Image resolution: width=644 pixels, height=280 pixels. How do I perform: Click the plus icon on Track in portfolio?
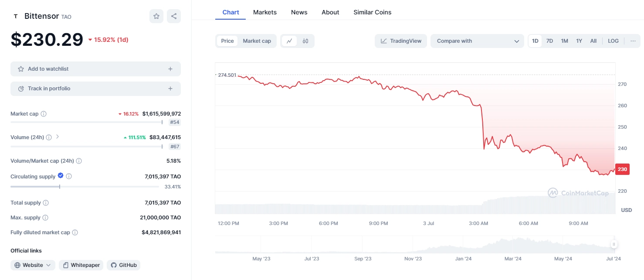pos(170,89)
